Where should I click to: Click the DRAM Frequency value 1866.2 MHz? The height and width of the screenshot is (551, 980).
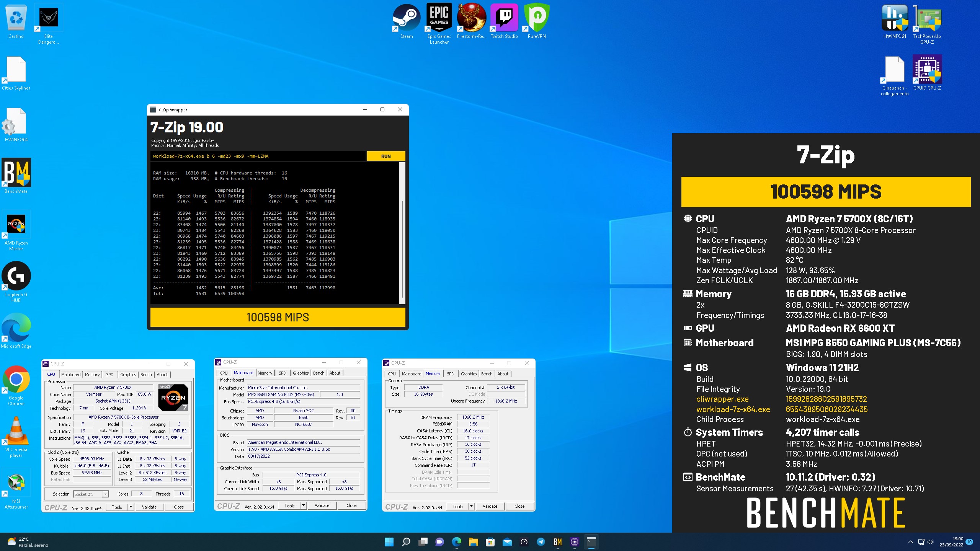click(x=473, y=417)
